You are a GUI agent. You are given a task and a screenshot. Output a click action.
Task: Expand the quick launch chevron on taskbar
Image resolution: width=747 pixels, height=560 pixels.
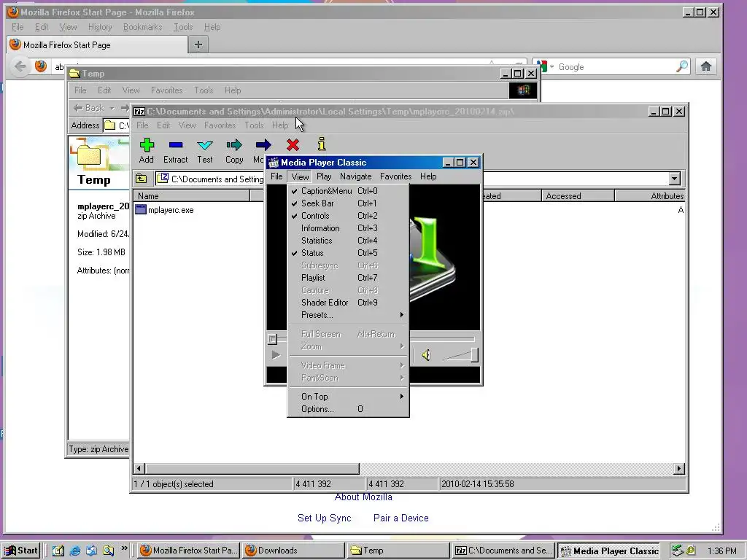coord(124,548)
